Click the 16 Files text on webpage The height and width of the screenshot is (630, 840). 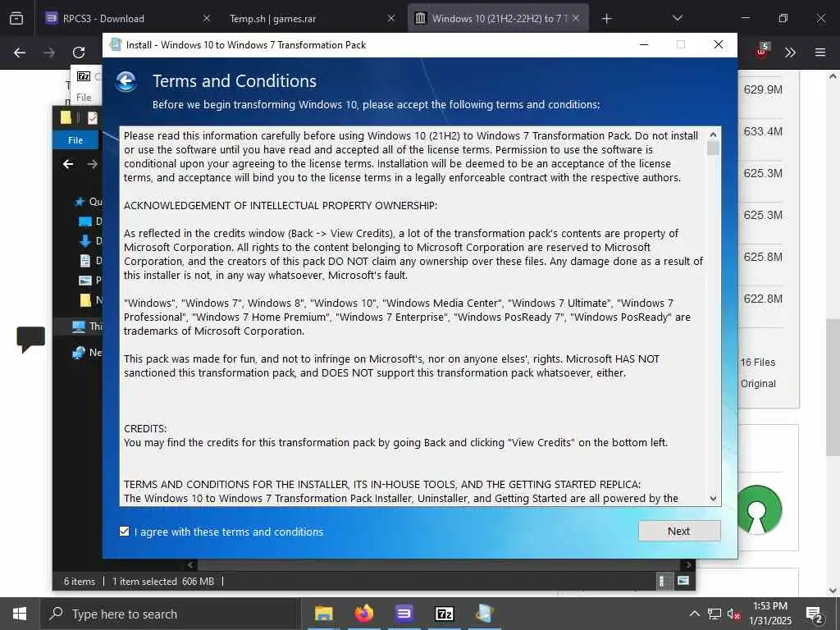758,362
